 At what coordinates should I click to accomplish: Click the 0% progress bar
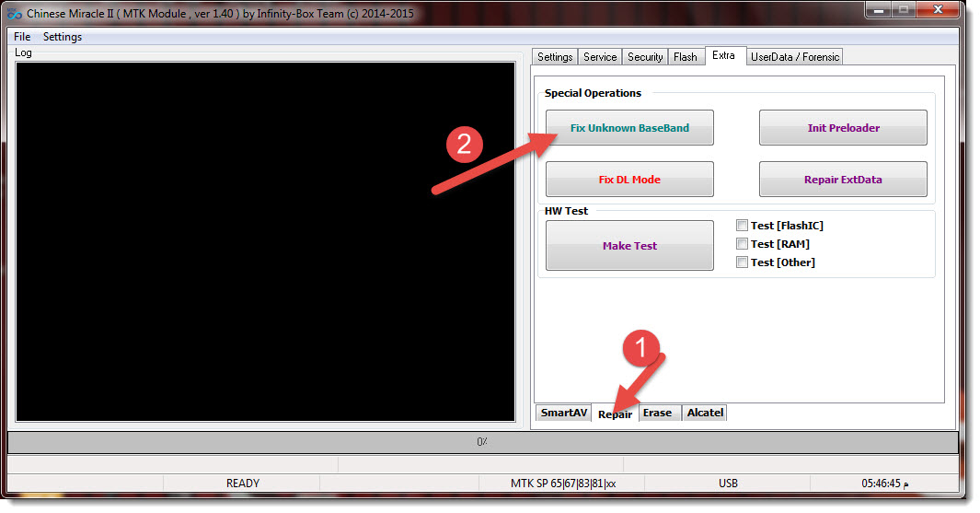pyautogui.click(x=482, y=442)
